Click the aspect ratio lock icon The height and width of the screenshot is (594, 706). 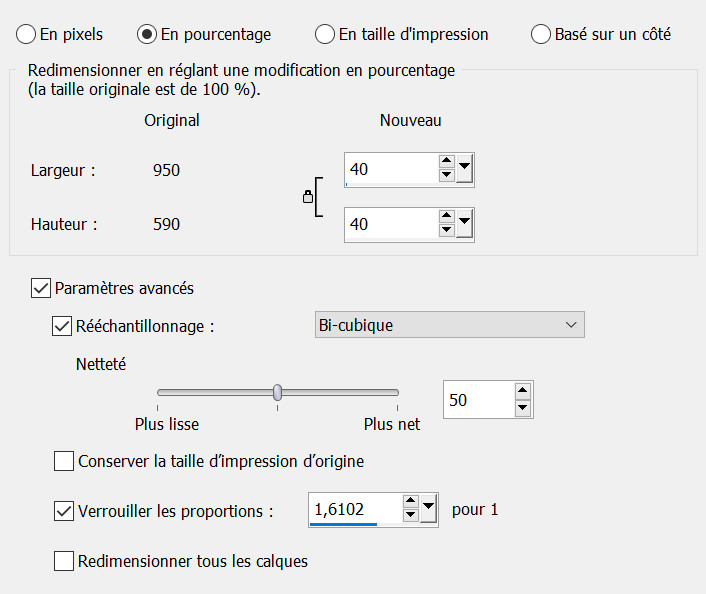(308, 198)
